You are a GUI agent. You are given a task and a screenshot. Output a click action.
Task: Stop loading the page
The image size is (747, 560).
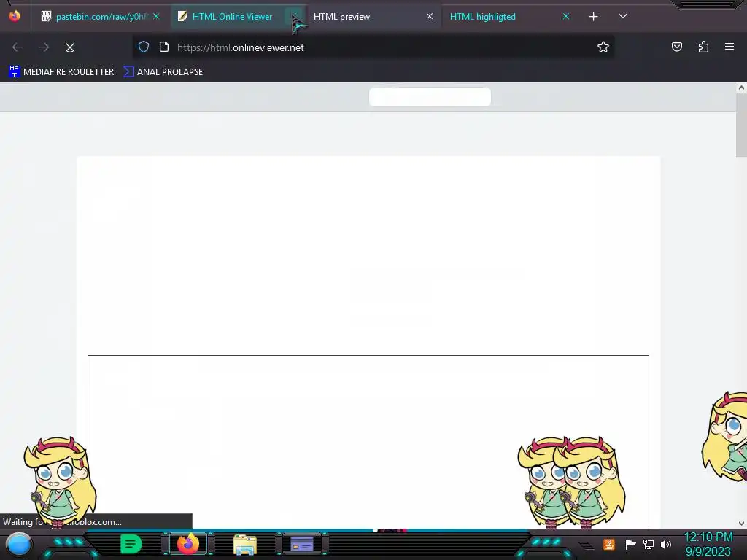[70, 47]
